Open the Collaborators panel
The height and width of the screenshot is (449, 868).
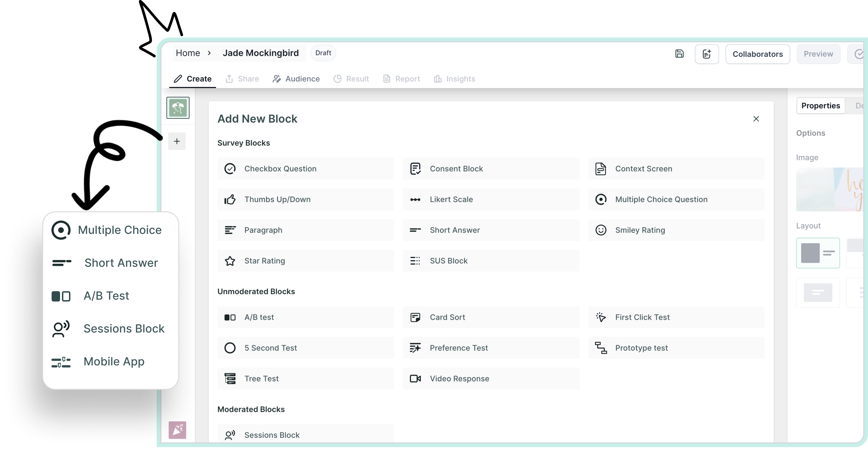click(758, 54)
